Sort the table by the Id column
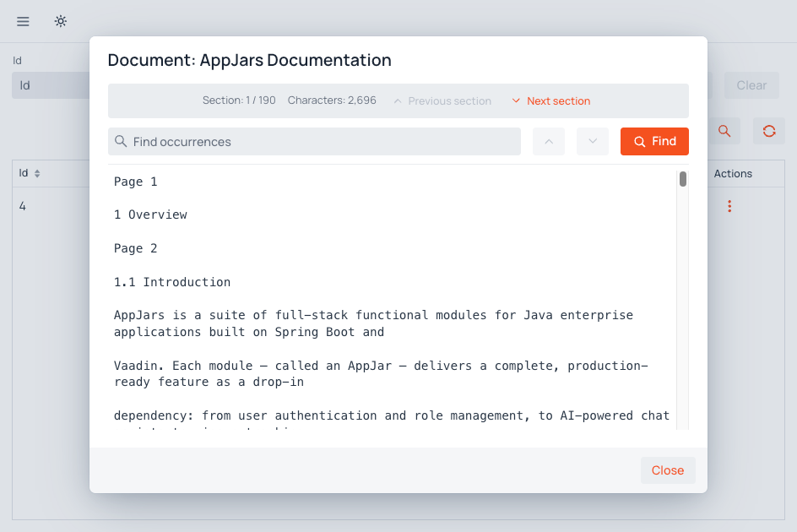 click(x=36, y=173)
